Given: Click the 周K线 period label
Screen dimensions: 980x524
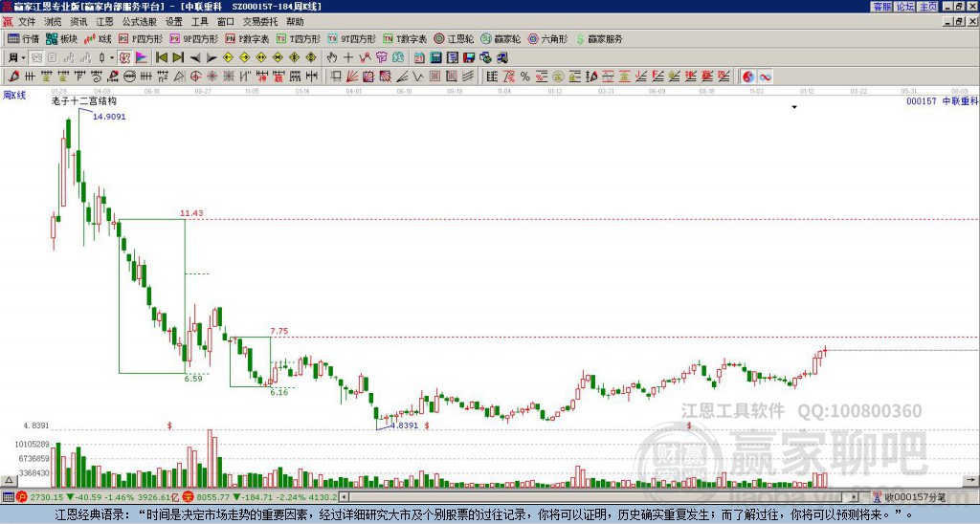Looking at the screenshot, I should [x=14, y=95].
